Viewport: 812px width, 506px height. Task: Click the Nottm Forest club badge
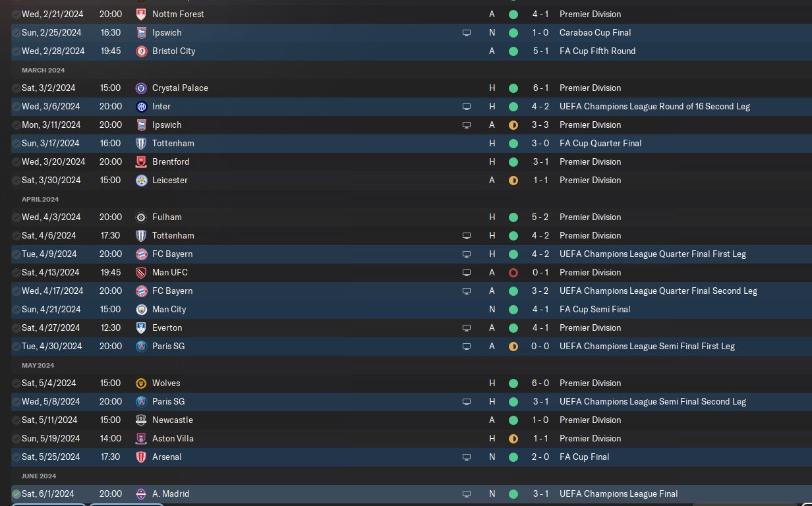coord(140,14)
